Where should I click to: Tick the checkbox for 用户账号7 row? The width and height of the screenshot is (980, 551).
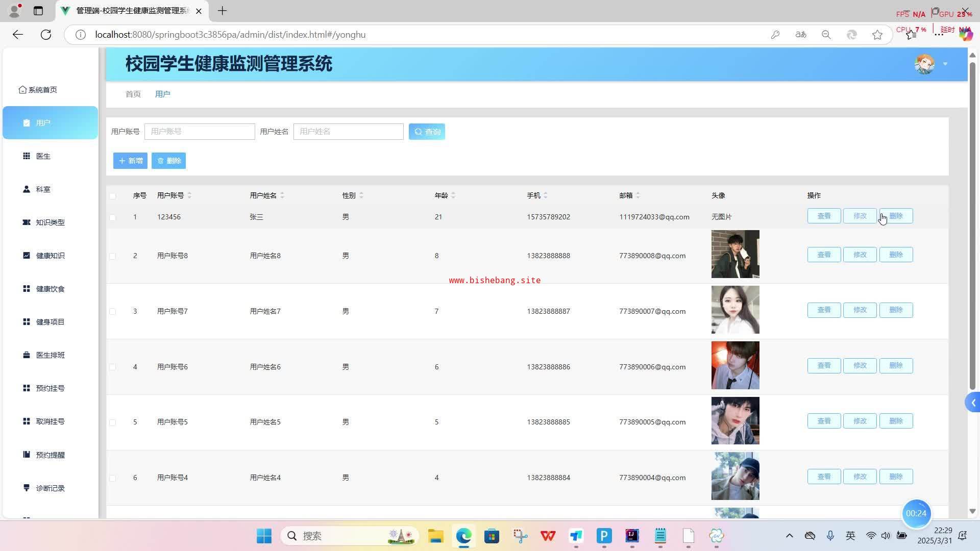pos(113,311)
